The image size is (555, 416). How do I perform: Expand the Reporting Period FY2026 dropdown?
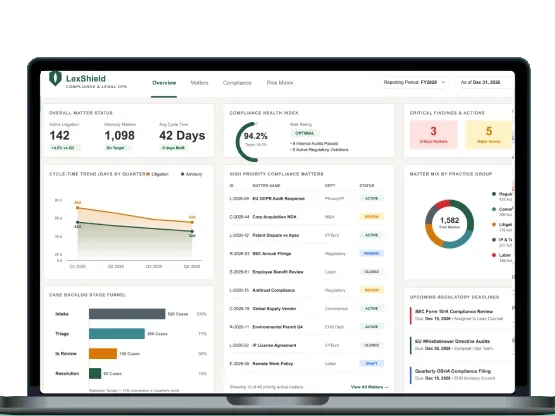(x=414, y=82)
